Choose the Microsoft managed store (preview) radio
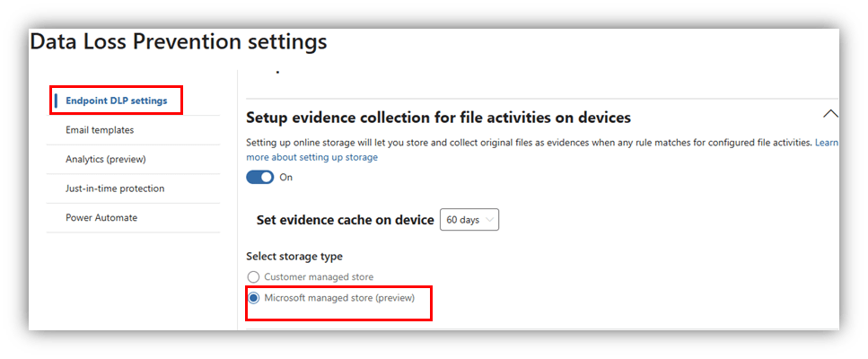Screen dimensions: 868x359 [253, 298]
